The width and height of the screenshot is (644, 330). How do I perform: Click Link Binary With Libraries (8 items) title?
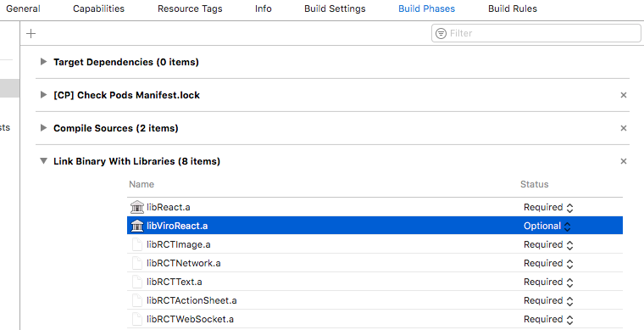tap(136, 161)
